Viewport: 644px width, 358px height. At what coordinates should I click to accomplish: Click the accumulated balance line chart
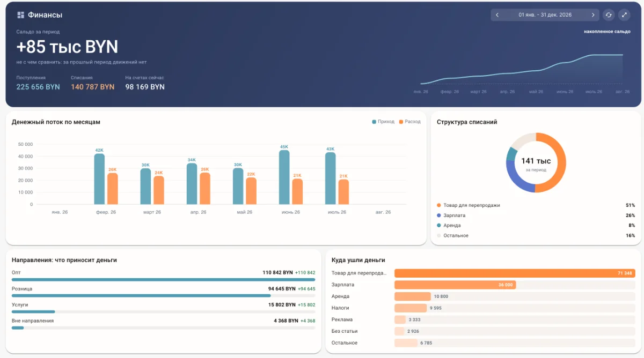[522, 70]
